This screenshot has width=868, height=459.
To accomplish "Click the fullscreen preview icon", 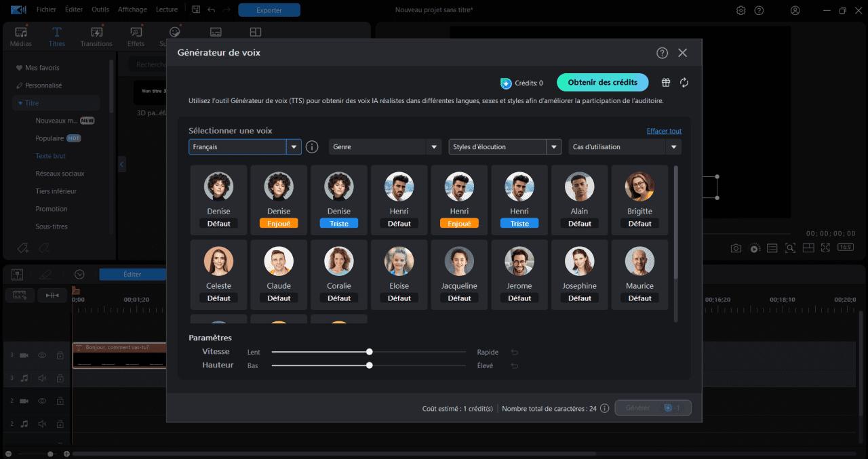I will [826, 247].
